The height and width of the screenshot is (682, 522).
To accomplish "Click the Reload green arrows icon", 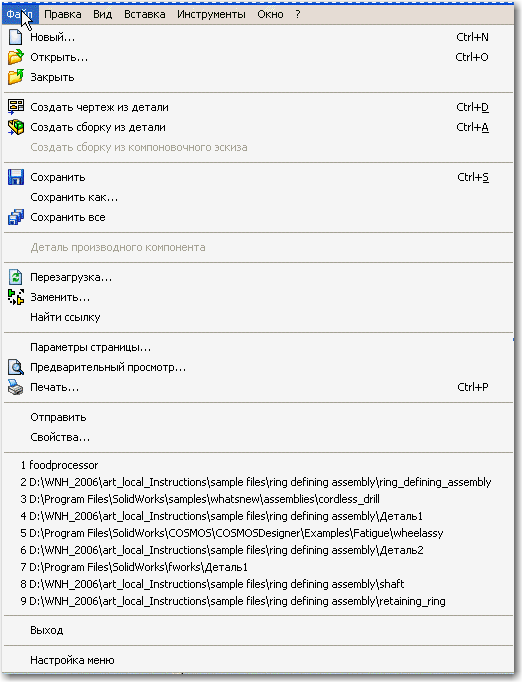I will pyautogui.click(x=16, y=277).
